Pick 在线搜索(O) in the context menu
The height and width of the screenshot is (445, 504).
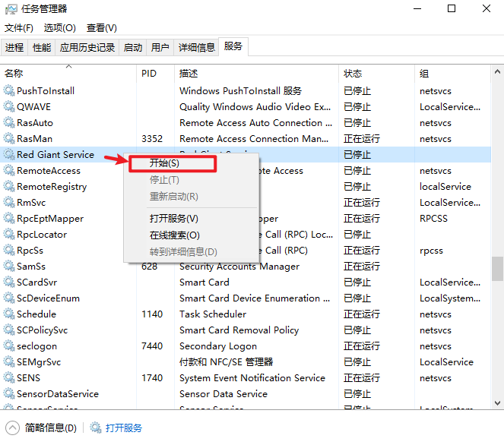pos(175,235)
